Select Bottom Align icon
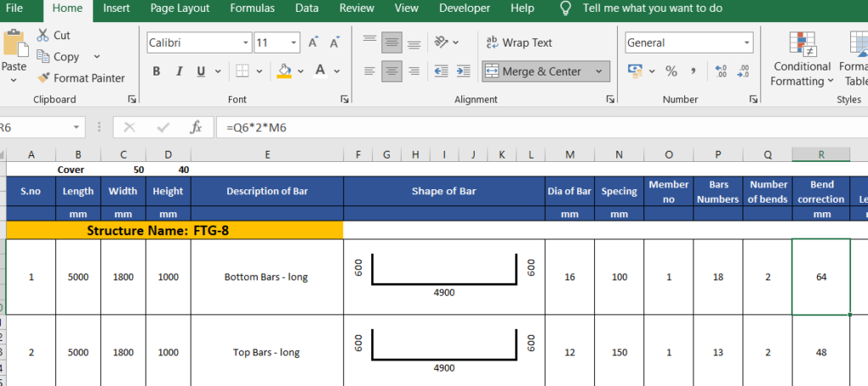Screen dimensions: 868x386 414,42
